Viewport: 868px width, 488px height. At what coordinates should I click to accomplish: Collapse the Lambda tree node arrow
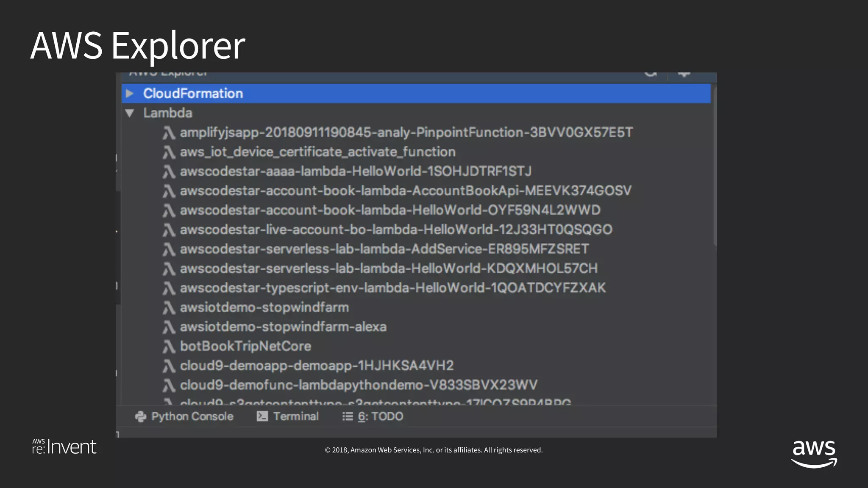pyautogui.click(x=130, y=113)
